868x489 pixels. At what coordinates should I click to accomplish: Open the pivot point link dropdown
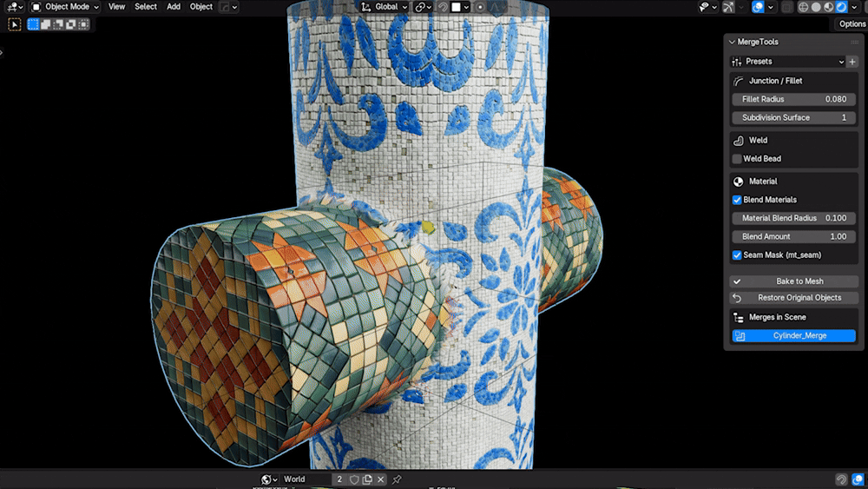pyautogui.click(x=424, y=7)
